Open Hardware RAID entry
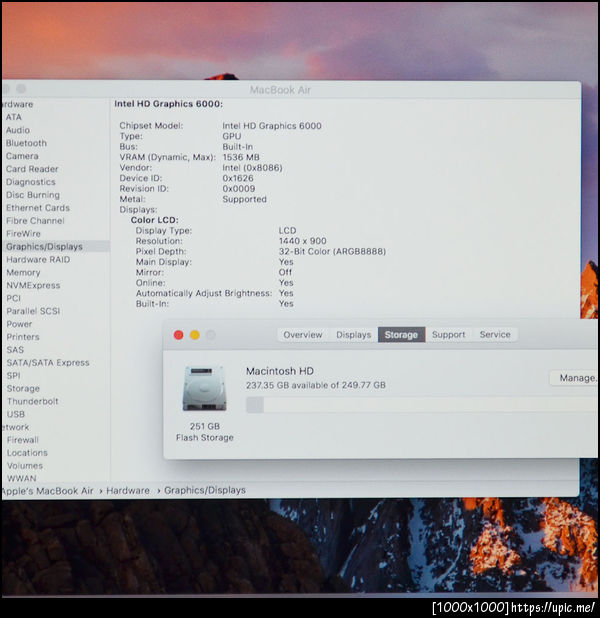The image size is (600, 618). click(x=38, y=260)
